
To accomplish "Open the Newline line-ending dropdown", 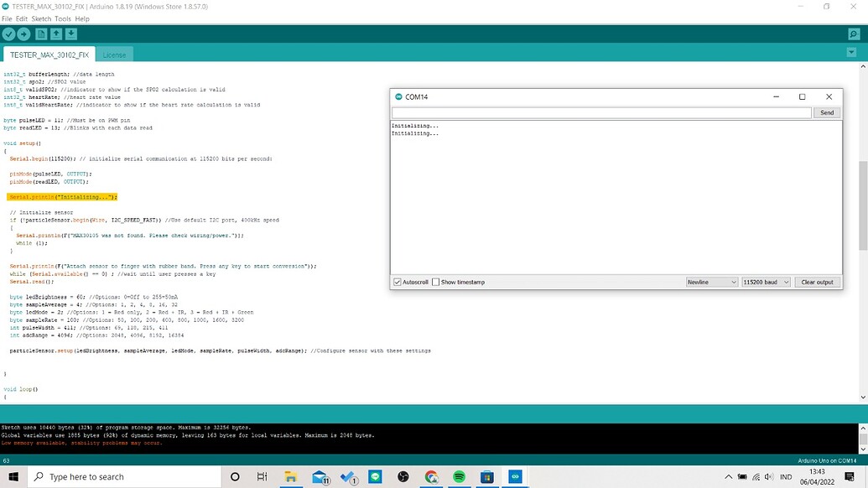I will tap(711, 282).
